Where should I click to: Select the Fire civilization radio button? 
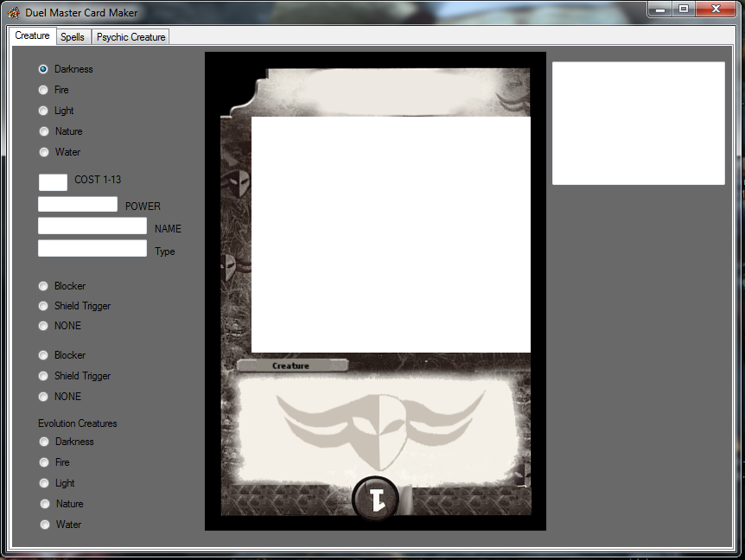[43, 90]
